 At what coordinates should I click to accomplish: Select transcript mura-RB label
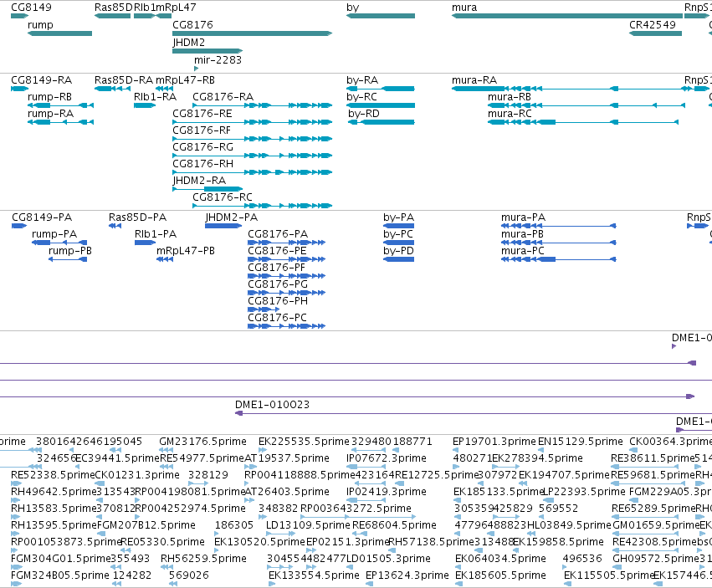tap(510, 97)
